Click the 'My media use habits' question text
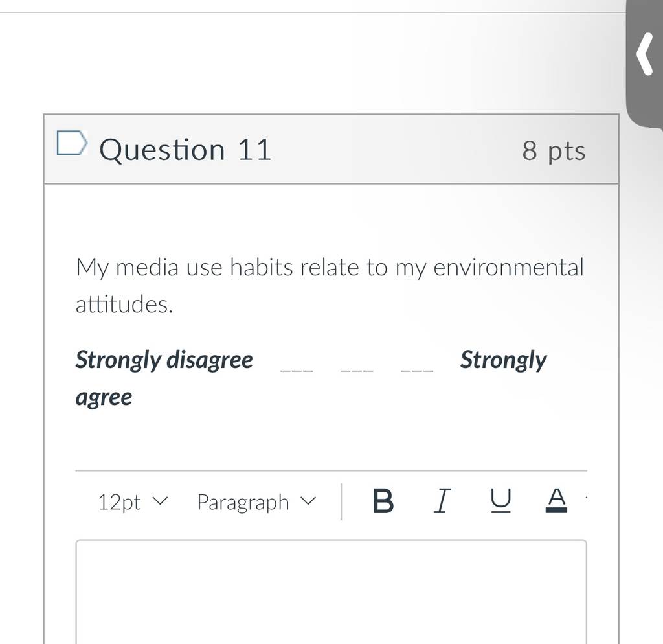Image resolution: width=663 pixels, height=644 pixels. pyautogui.click(x=330, y=286)
